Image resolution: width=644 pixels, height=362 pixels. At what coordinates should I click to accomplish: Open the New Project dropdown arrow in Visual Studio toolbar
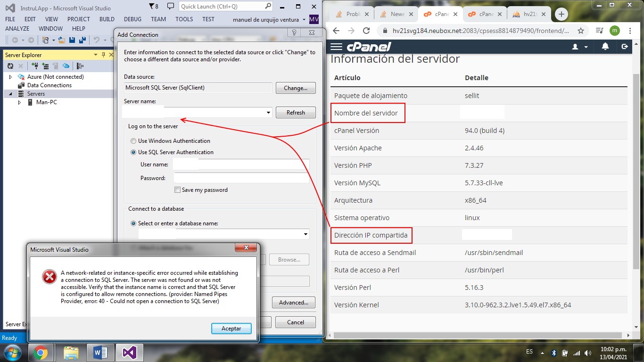(x=53, y=41)
